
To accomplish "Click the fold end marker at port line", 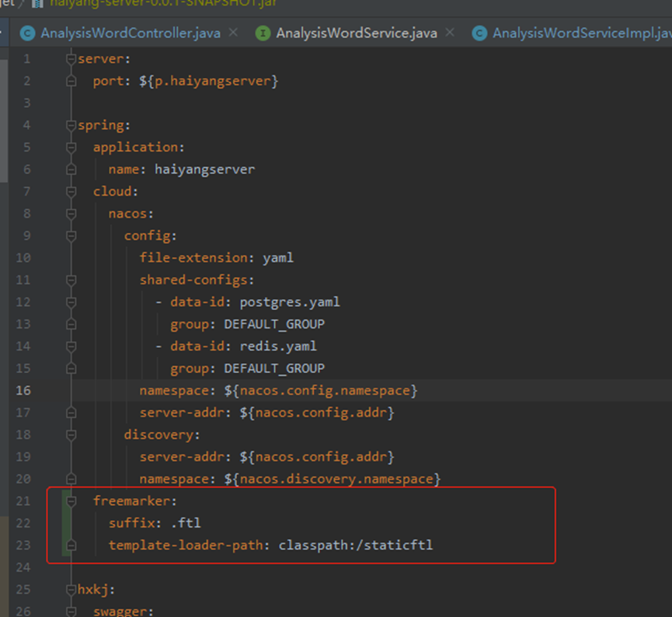I will pos(71,81).
